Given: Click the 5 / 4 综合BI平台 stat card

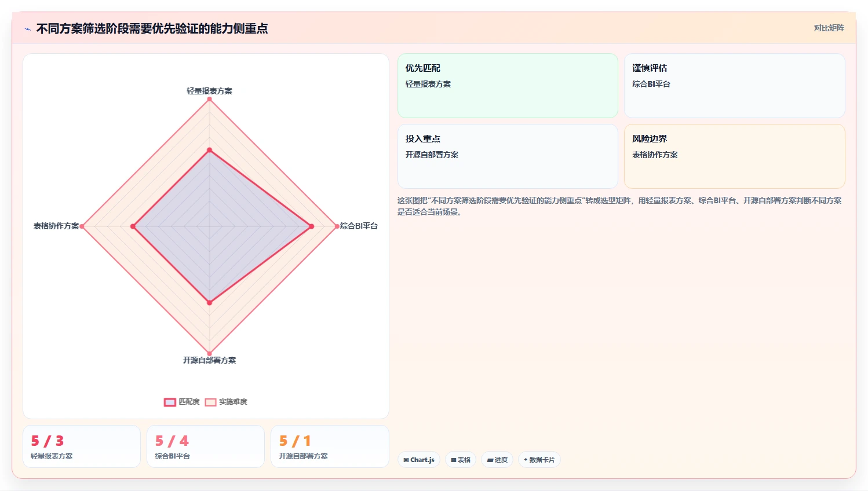Looking at the screenshot, I should (206, 446).
